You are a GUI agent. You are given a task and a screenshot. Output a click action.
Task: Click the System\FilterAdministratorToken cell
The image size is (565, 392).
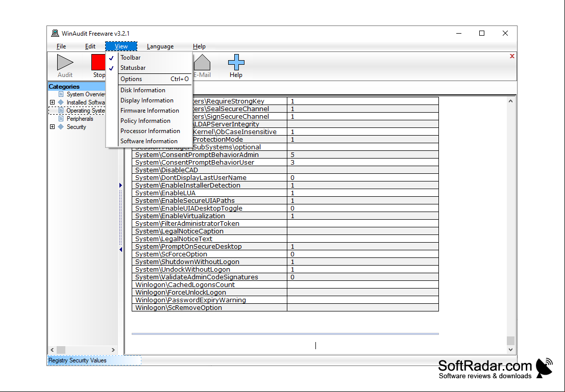(209, 224)
